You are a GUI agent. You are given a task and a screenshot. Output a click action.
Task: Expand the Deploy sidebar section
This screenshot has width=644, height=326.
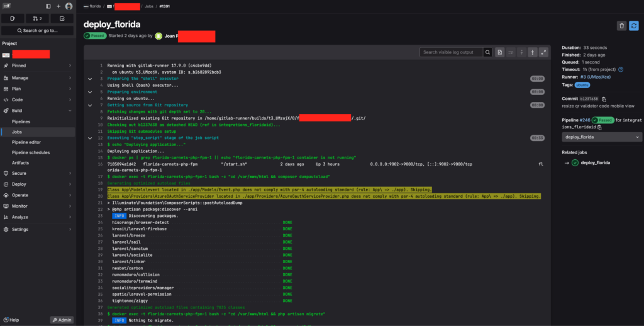(37, 184)
